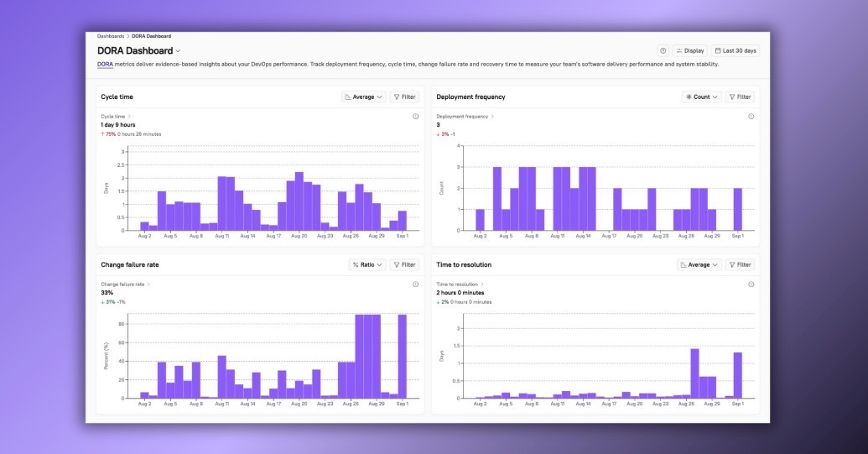
Task: Open the Ratio dropdown in Change failure rate
Action: (x=367, y=265)
